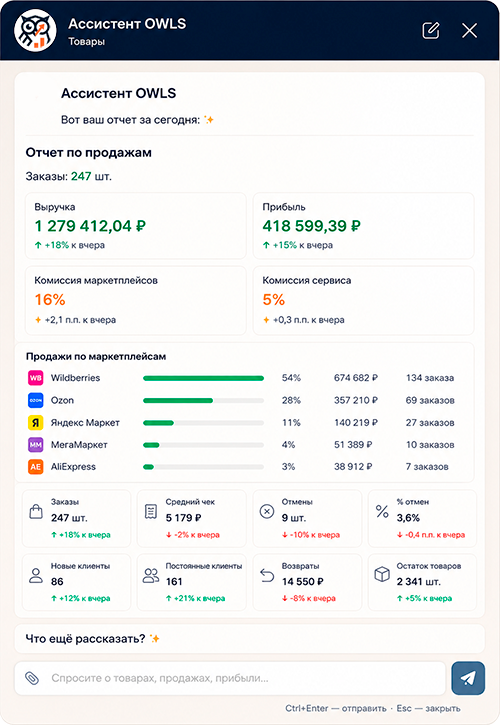
Task: Click the shopping bag icon in Заказы card
Action: click(36, 511)
